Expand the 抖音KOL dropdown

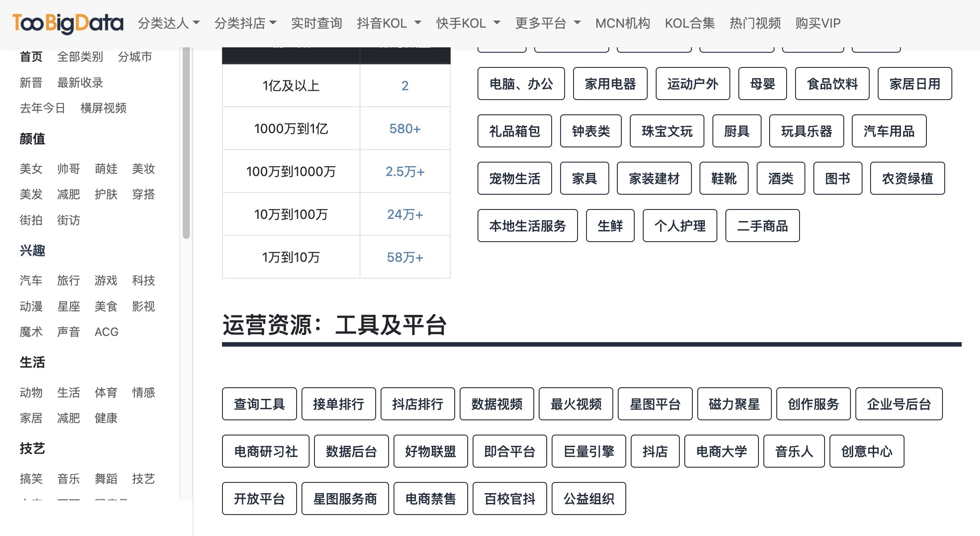click(389, 23)
